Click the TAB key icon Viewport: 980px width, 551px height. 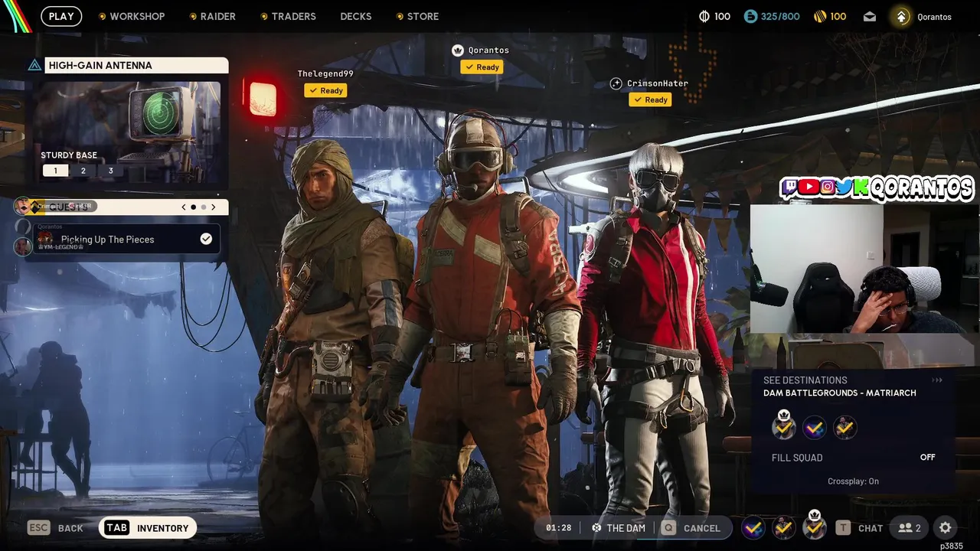pos(116,528)
